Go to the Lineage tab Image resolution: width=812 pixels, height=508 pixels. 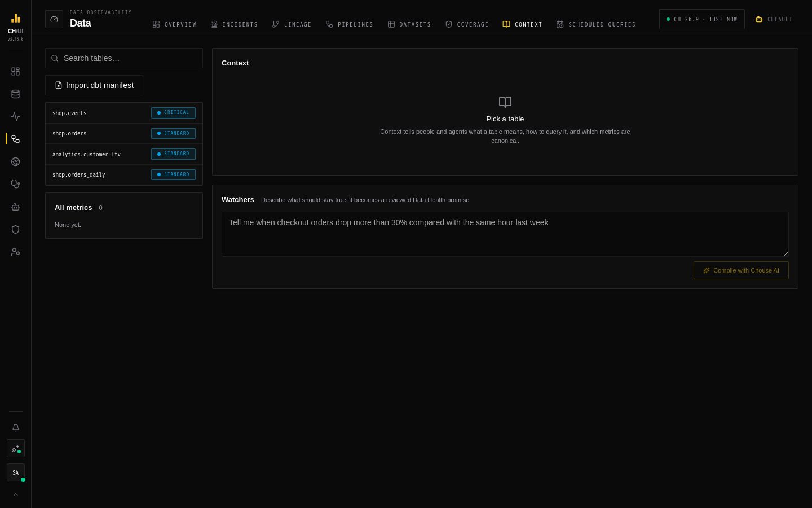[292, 24]
